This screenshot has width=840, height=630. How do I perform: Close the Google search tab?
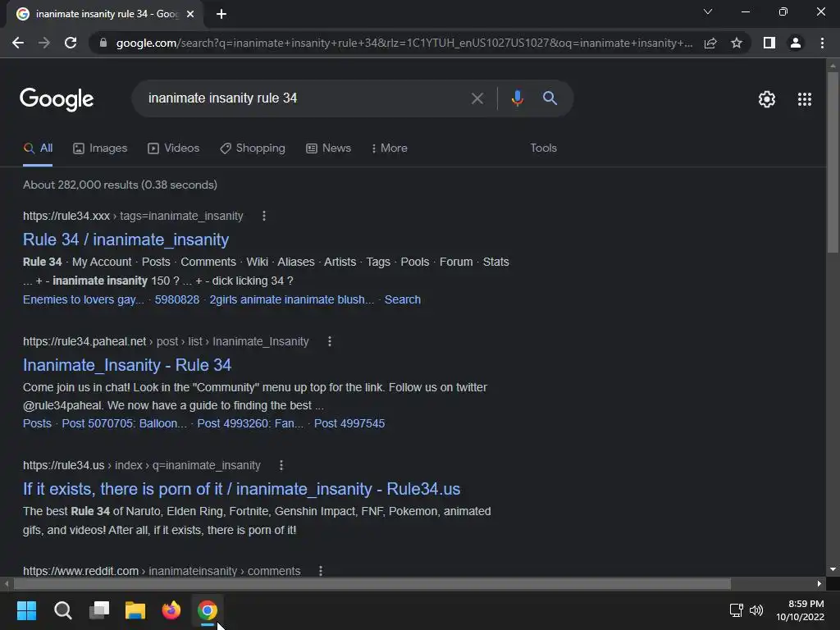pos(190,14)
